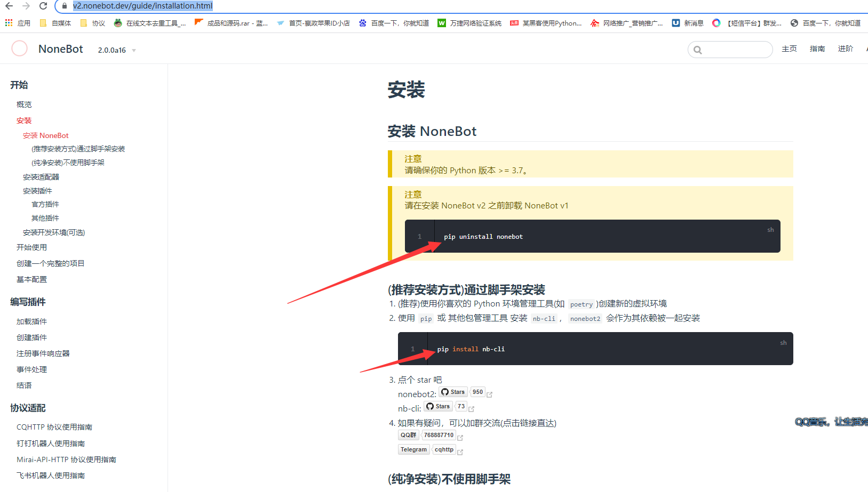Open 注册事件响应器 sidebar page
868x492 pixels.
pos(43,353)
